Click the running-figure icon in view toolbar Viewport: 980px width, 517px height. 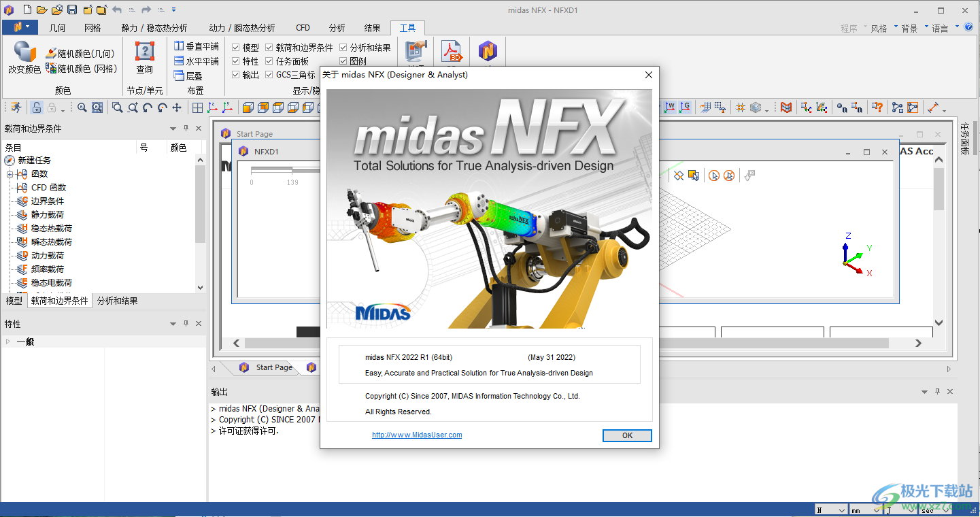(15, 107)
